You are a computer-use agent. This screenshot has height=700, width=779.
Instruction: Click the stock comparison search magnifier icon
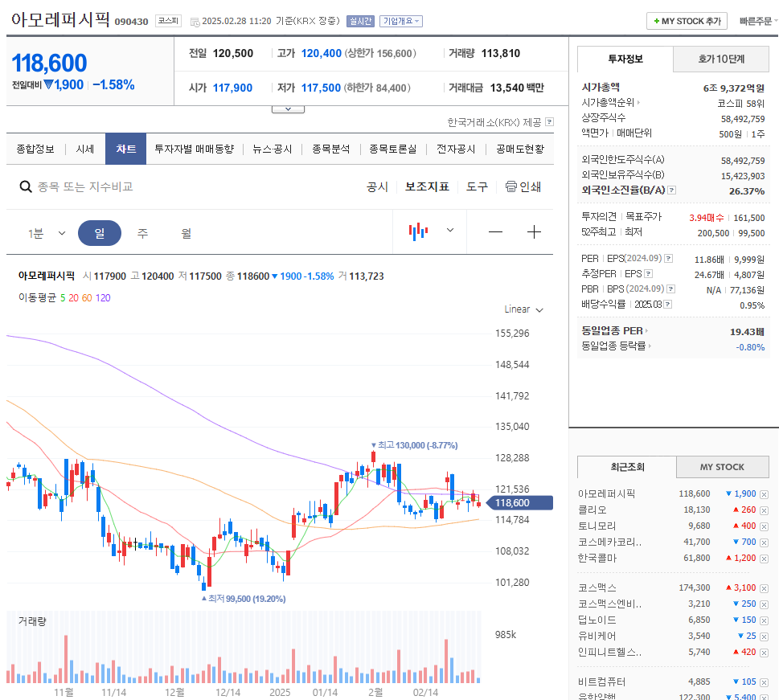point(26,186)
